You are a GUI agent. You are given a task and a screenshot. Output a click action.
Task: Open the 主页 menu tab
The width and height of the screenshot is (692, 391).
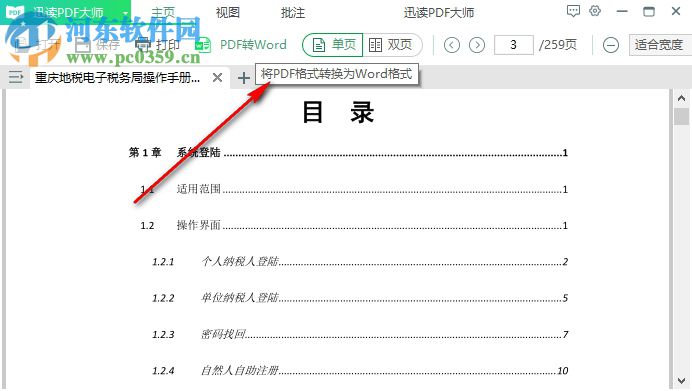tap(163, 12)
